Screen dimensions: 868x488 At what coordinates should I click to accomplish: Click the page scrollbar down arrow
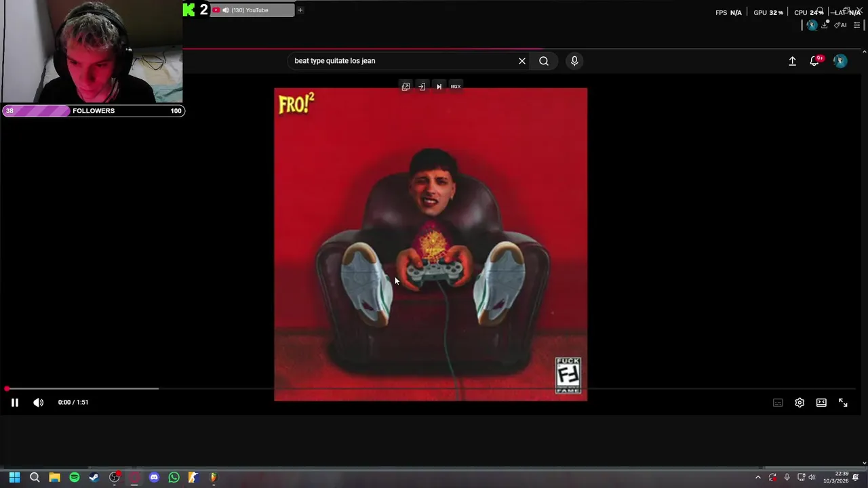[x=864, y=463]
